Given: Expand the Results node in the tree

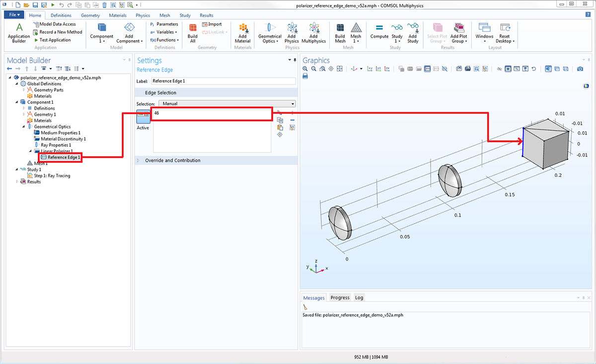Looking at the screenshot, I should 17,182.
